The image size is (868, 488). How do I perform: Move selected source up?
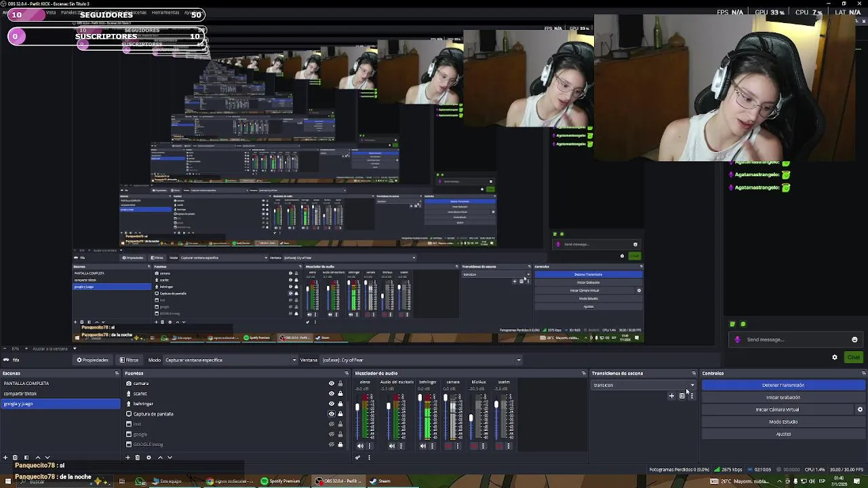[x=160, y=457]
